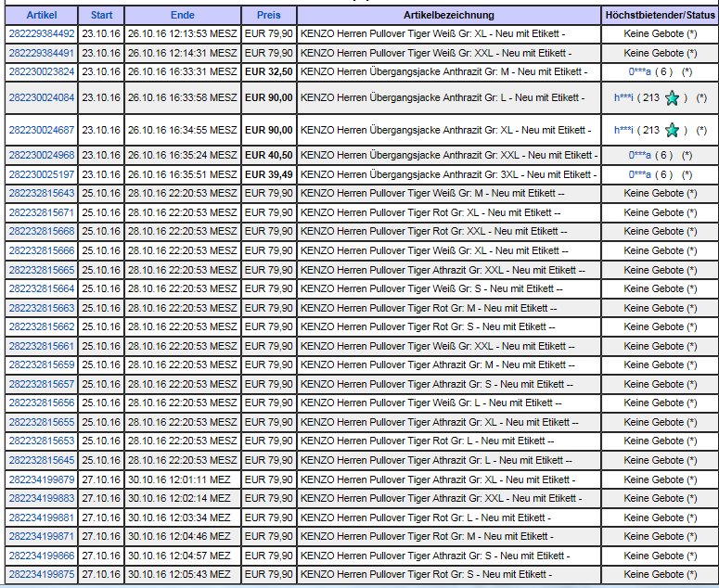
Task: Open article 282234199866
Action: (41, 556)
